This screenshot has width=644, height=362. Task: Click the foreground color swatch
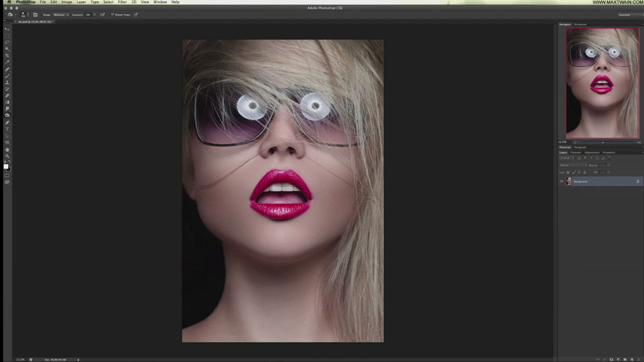6,167
